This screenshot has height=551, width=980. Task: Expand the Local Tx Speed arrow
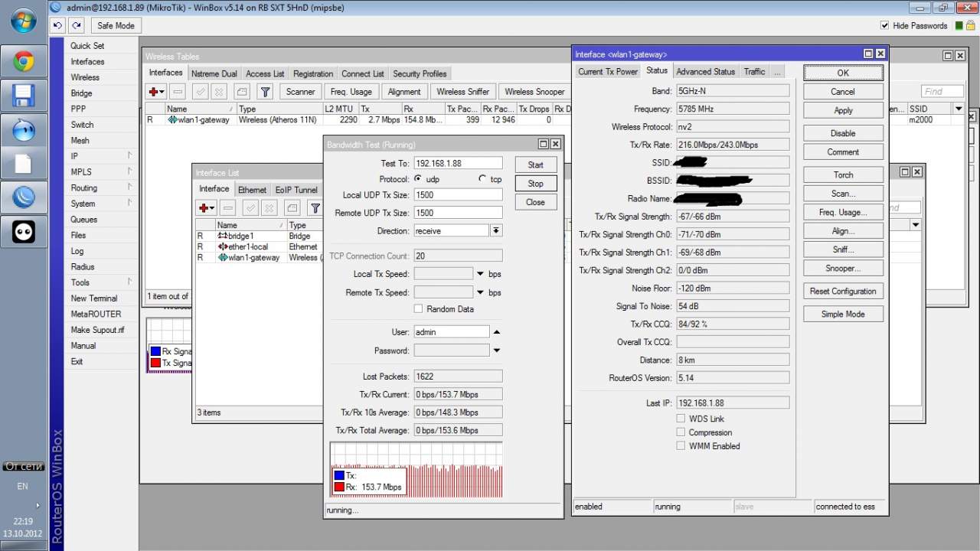pyautogui.click(x=481, y=274)
